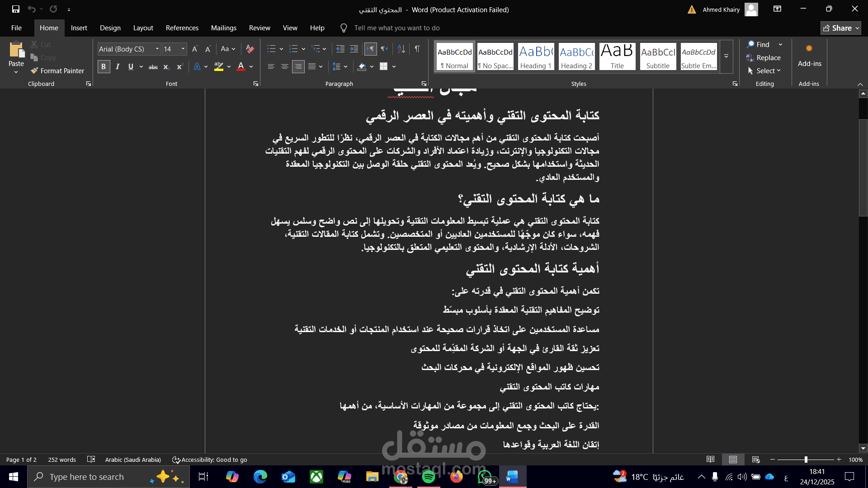Increase paragraph indent
The width and height of the screenshot is (868, 488).
click(x=354, y=49)
